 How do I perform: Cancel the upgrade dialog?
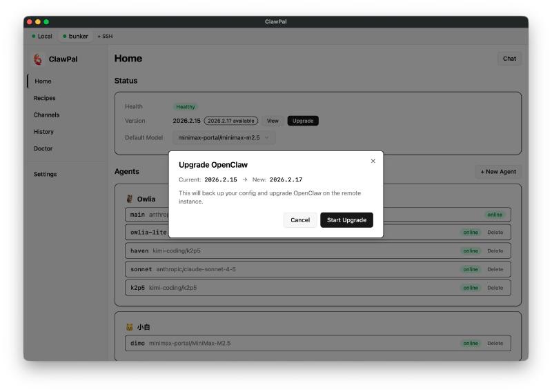pos(300,220)
